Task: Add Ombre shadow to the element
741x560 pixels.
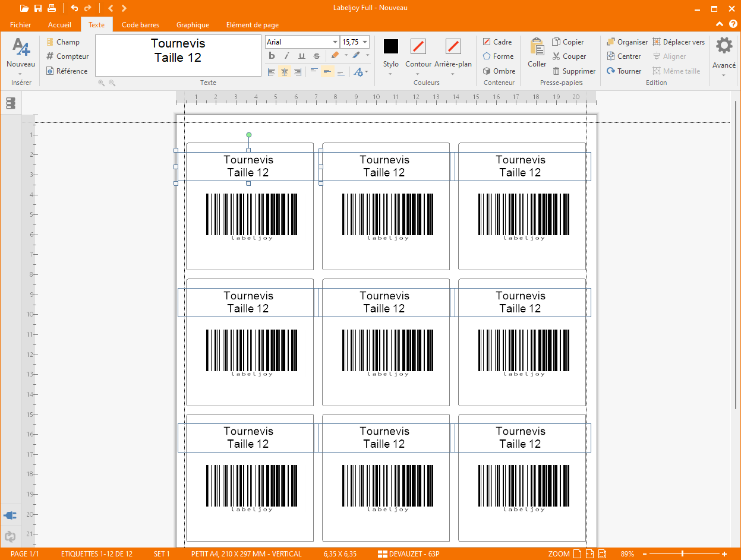Action: tap(499, 71)
